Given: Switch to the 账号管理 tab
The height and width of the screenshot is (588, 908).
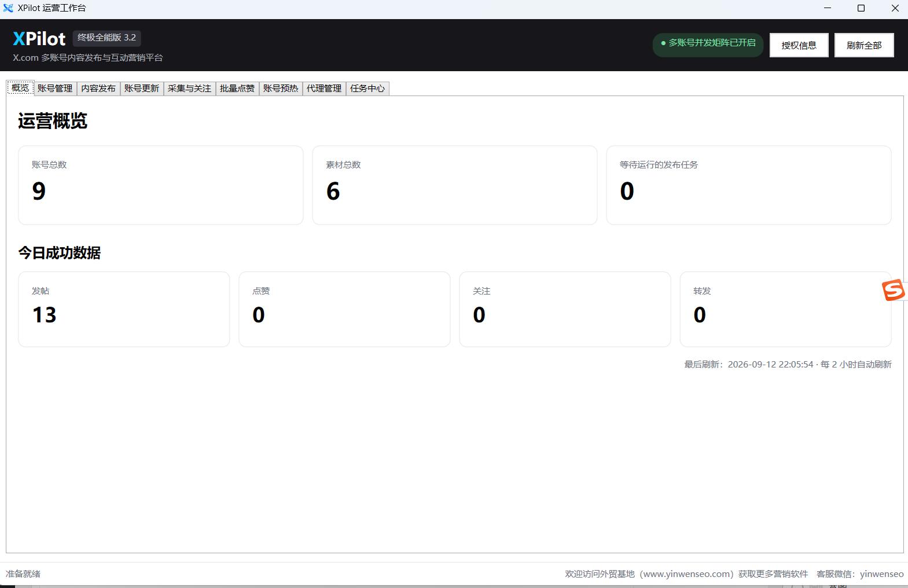Looking at the screenshot, I should 55,89.
